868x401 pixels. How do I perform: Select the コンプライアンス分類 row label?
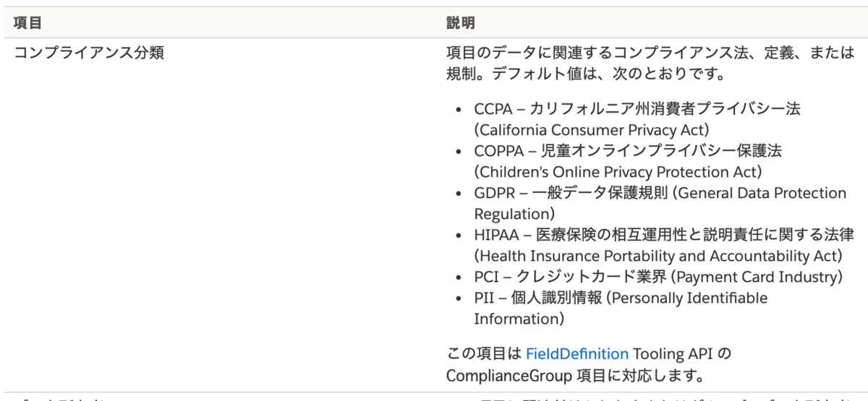pos(89,53)
